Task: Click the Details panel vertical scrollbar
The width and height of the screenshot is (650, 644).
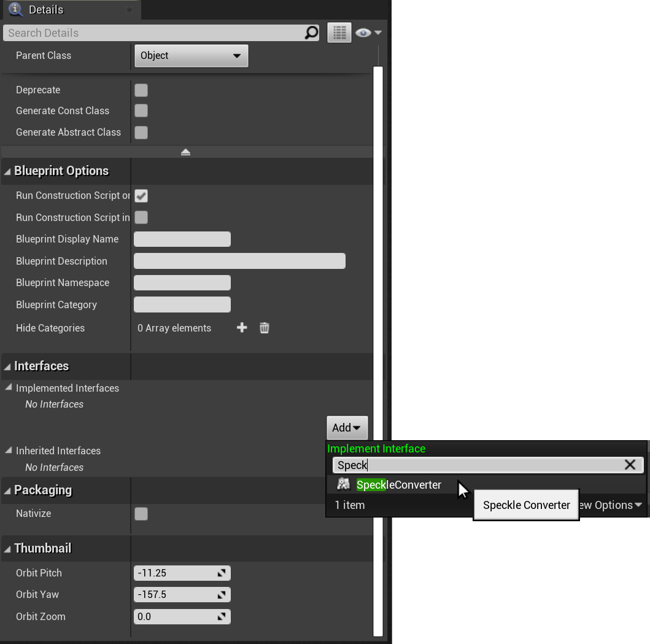Action: coord(377,351)
